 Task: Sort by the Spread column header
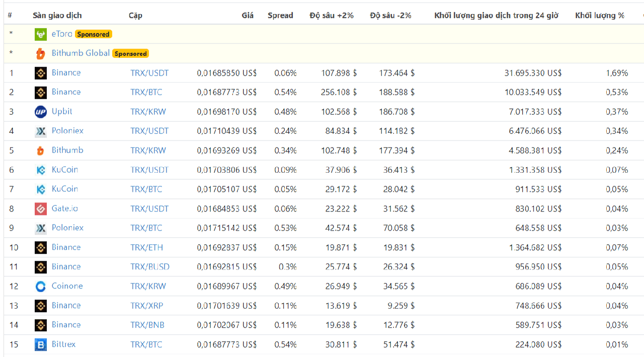click(x=280, y=16)
